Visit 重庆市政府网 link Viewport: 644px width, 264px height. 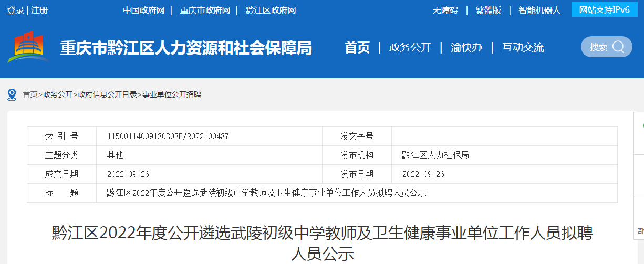click(x=205, y=10)
